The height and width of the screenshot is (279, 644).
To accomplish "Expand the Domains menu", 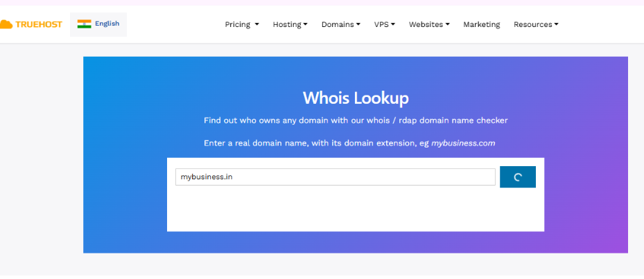I will pos(341,24).
